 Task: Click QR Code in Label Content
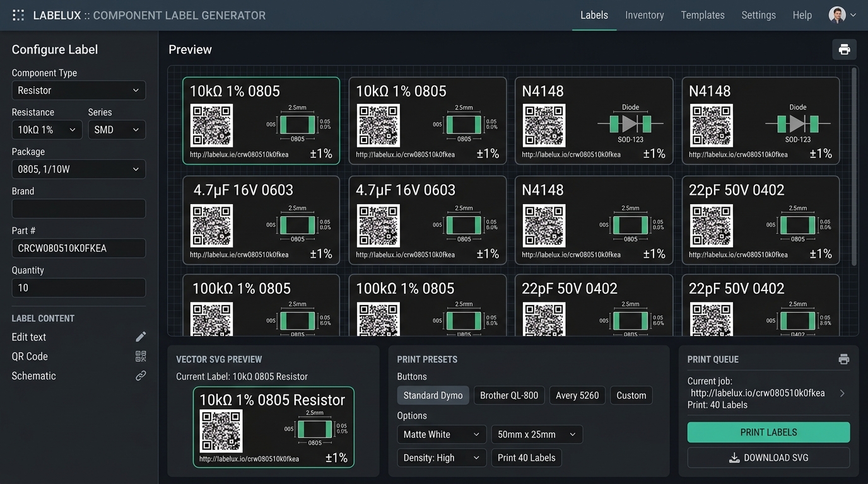point(30,357)
